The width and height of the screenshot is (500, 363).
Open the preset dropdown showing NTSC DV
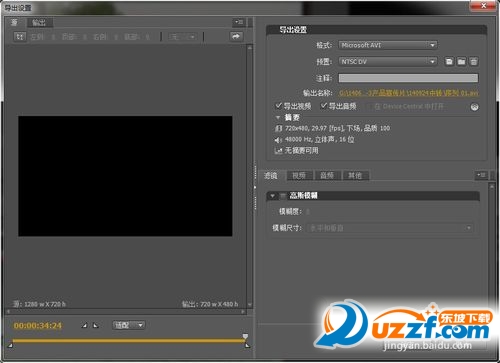pos(388,62)
